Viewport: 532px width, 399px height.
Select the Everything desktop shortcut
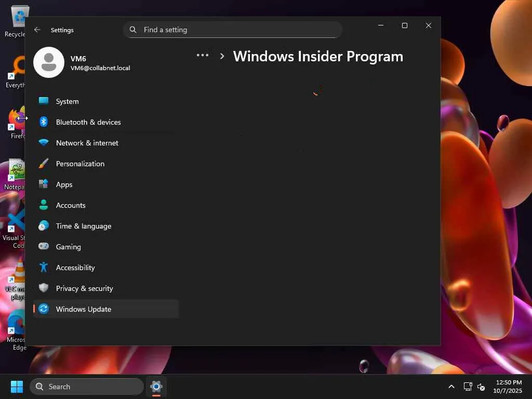[x=15, y=72]
